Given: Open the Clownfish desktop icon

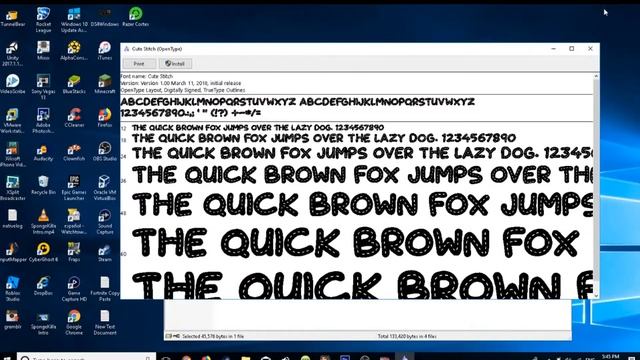Looking at the screenshot, I should point(74,152).
